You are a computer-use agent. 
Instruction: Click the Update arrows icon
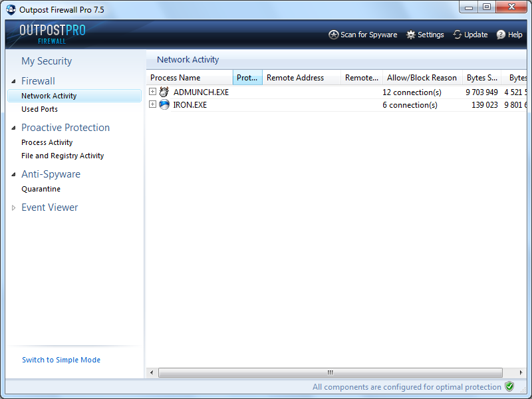458,35
